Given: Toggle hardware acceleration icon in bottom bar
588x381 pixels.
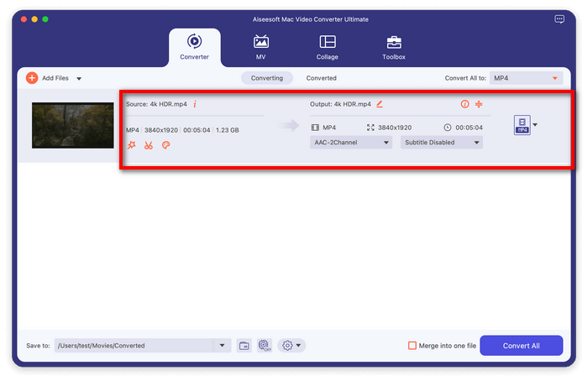Looking at the screenshot, I should (x=265, y=346).
